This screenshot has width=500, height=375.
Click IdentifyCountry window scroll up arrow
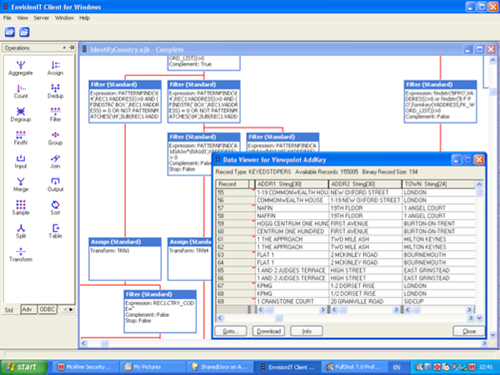pos(493,60)
